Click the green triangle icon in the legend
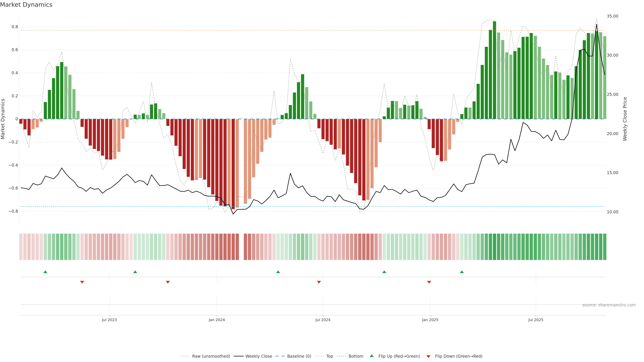Viewport: 644px width, 362px height. (372, 356)
